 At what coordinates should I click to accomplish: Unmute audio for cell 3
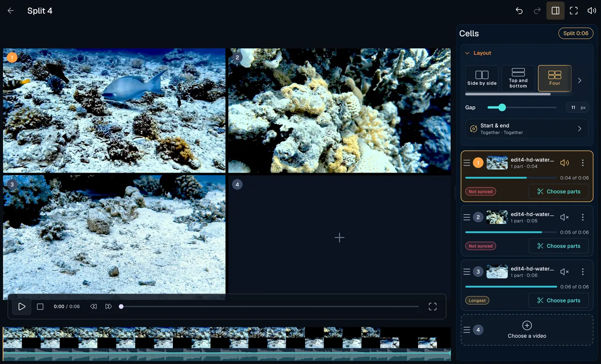(x=565, y=272)
